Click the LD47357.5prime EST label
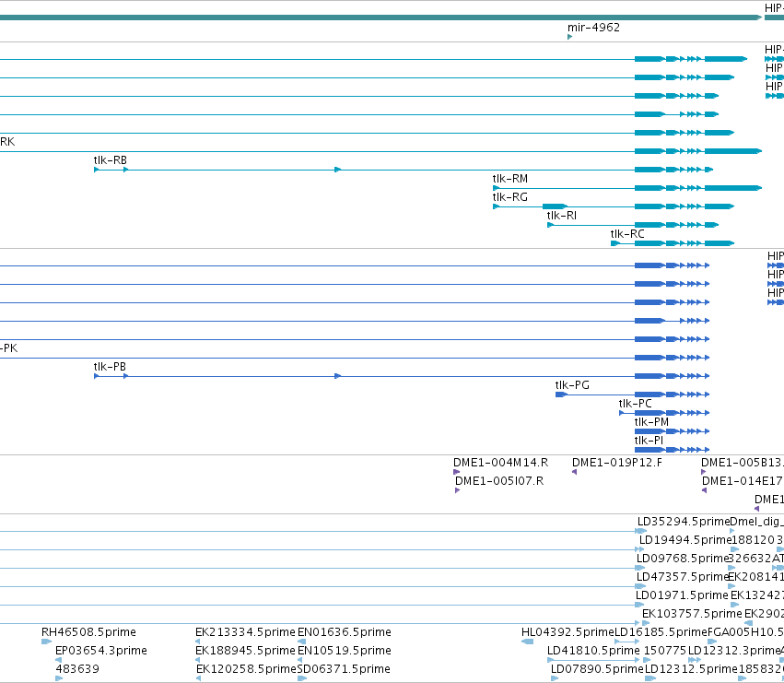This screenshot has height=683, width=784. tap(683, 577)
